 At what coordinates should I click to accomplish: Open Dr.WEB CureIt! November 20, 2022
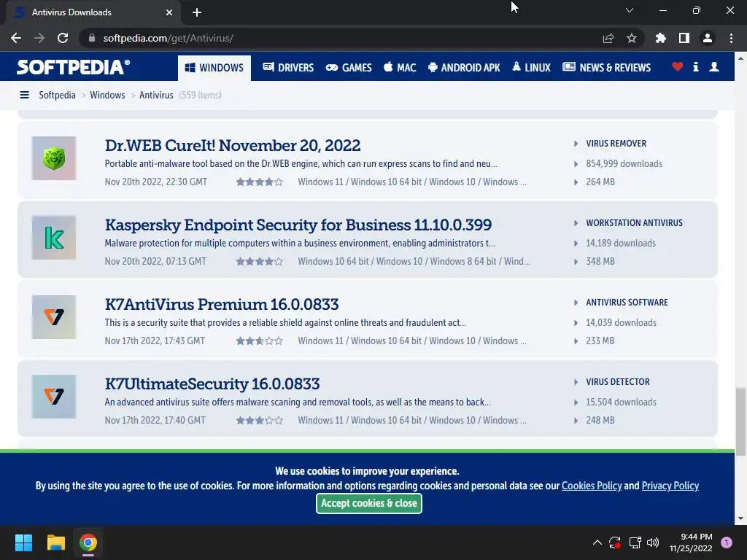click(x=233, y=145)
